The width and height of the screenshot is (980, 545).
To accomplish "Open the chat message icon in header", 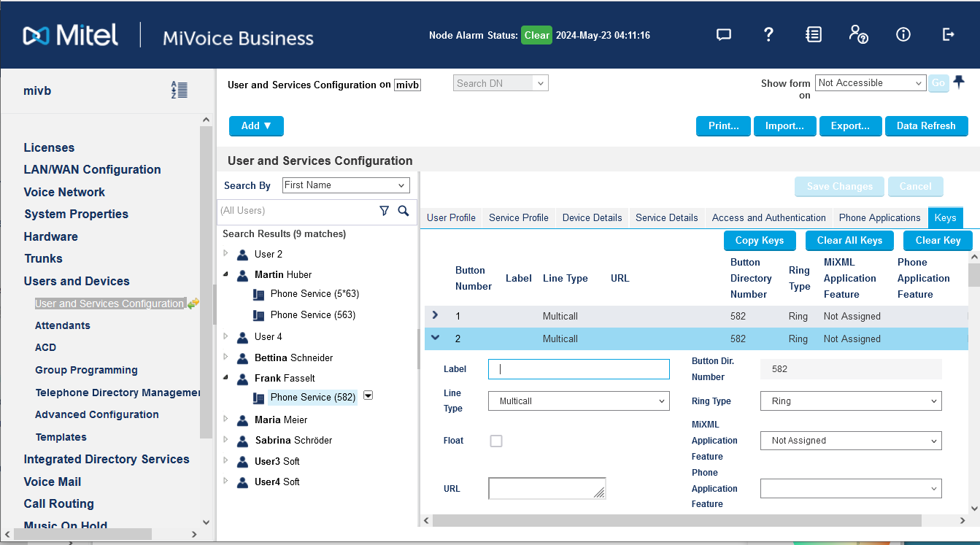I will (x=723, y=34).
